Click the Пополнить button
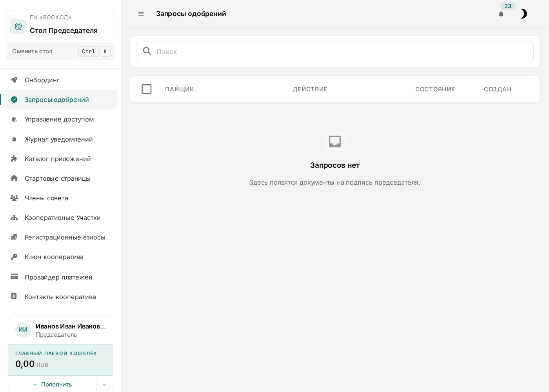This screenshot has height=392, width=549. coord(52,385)
